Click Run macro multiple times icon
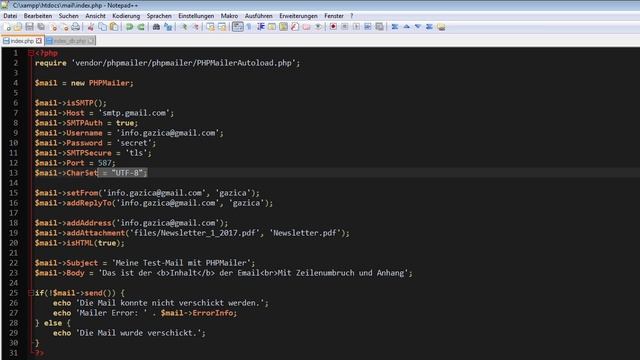Viewport: 640px width, 360px height. (x=368, y=27)
